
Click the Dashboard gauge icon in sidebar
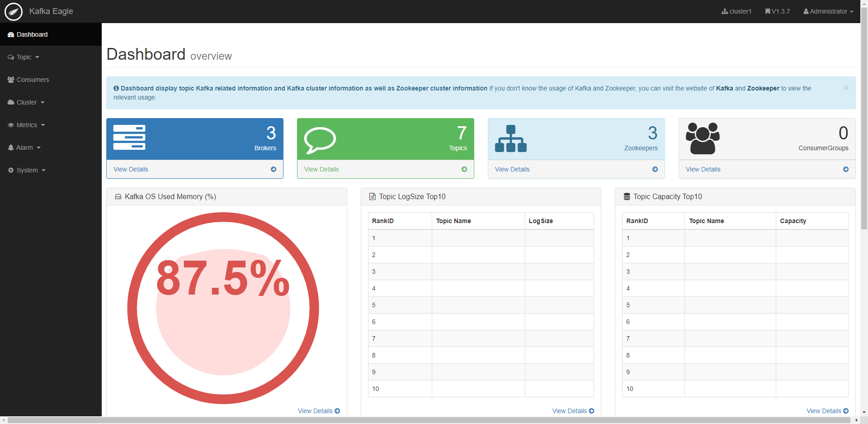click(11, 34)
